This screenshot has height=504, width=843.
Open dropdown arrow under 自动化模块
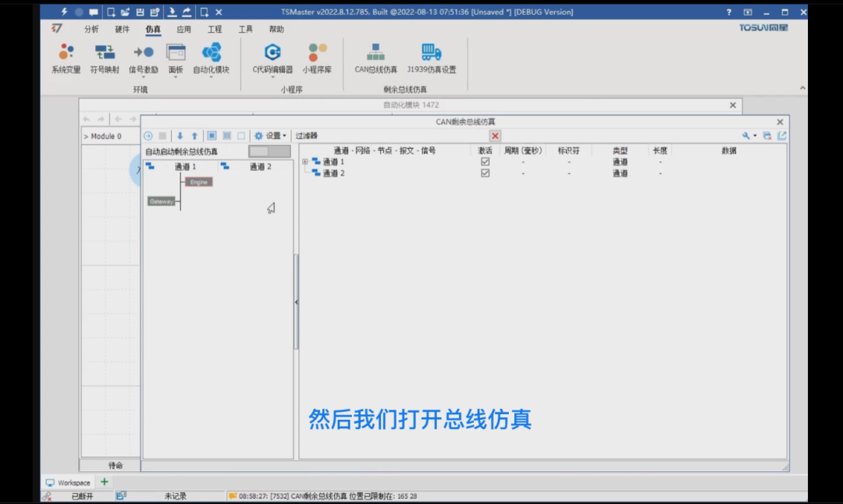click(212, 77)
